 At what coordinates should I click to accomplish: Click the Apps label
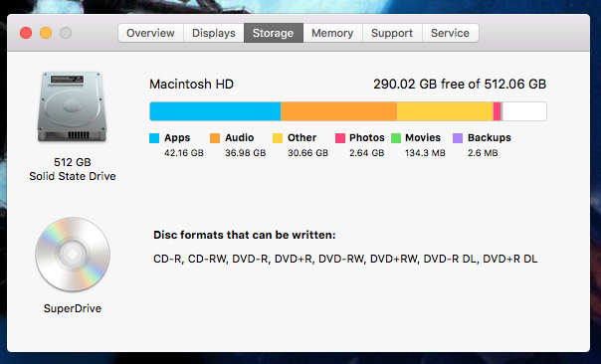point(177,137)
